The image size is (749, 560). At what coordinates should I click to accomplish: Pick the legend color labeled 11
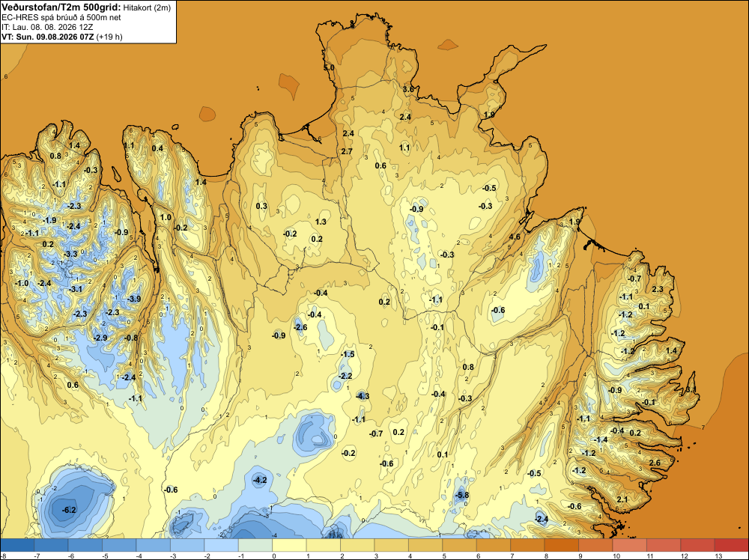pos(663,545)
